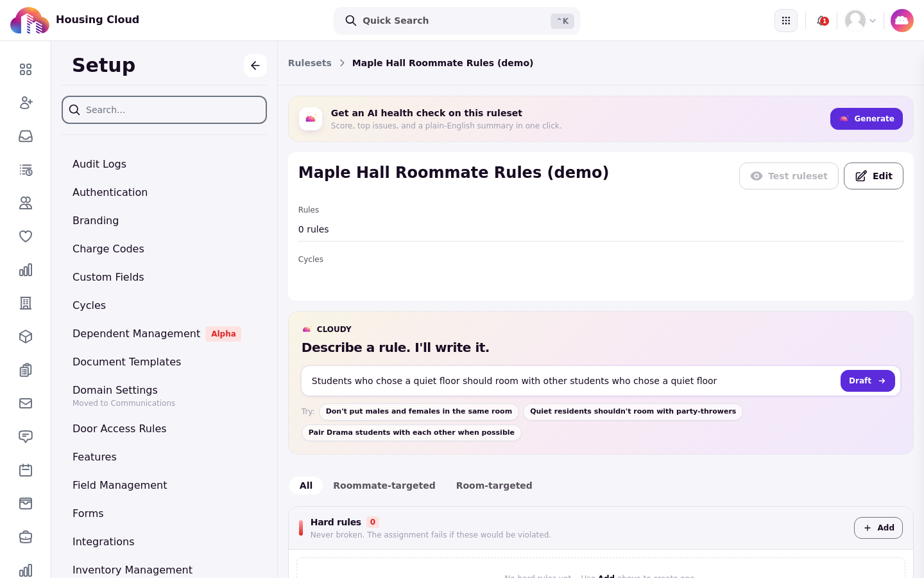This screenshot has height=578, width=924.
Task: Collapse the Setup panel with back arrow
Action: pyautogui.click(x=255, y=66)
